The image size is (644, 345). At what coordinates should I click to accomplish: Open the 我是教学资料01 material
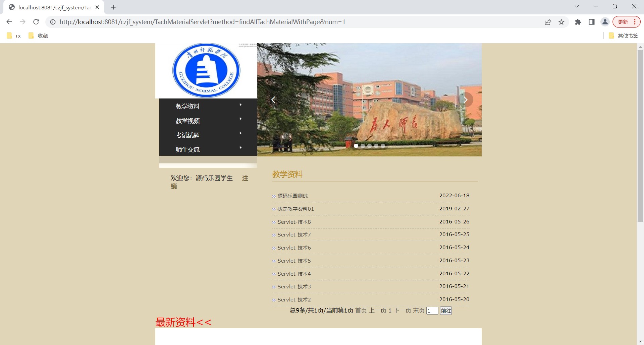296,209
